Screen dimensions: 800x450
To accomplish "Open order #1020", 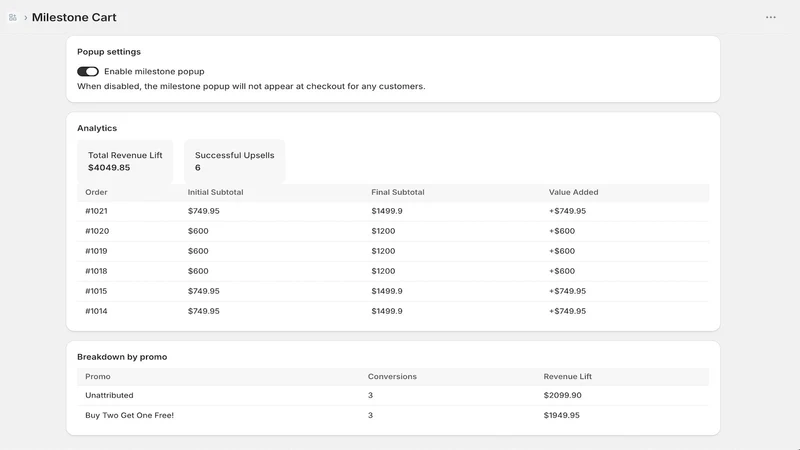I will [x=97, y=231].
